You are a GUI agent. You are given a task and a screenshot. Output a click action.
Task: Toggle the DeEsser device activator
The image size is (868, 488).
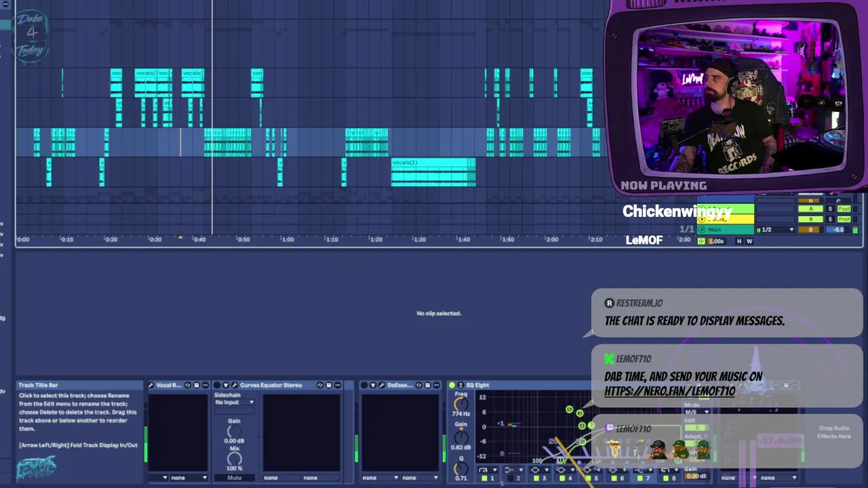(x=364, y=385)
